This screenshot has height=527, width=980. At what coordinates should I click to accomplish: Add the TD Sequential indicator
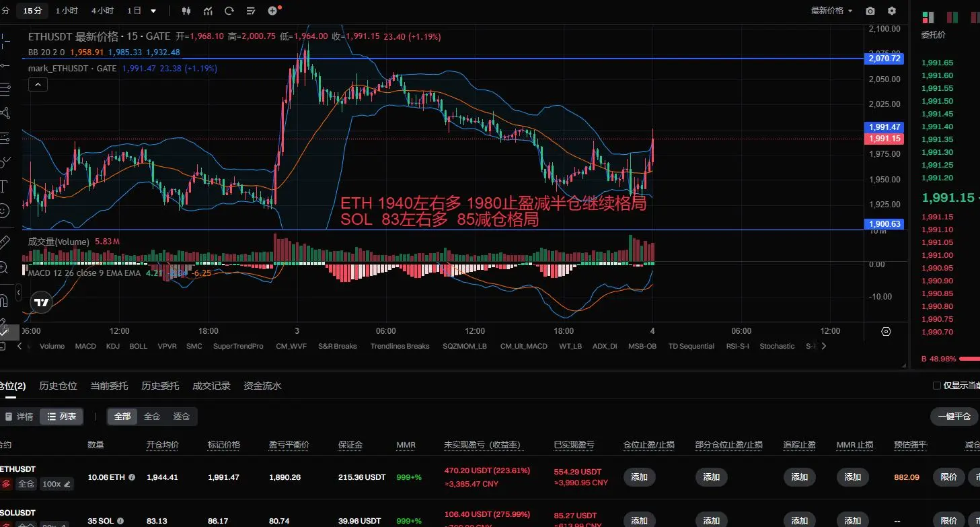click(691, 346)
